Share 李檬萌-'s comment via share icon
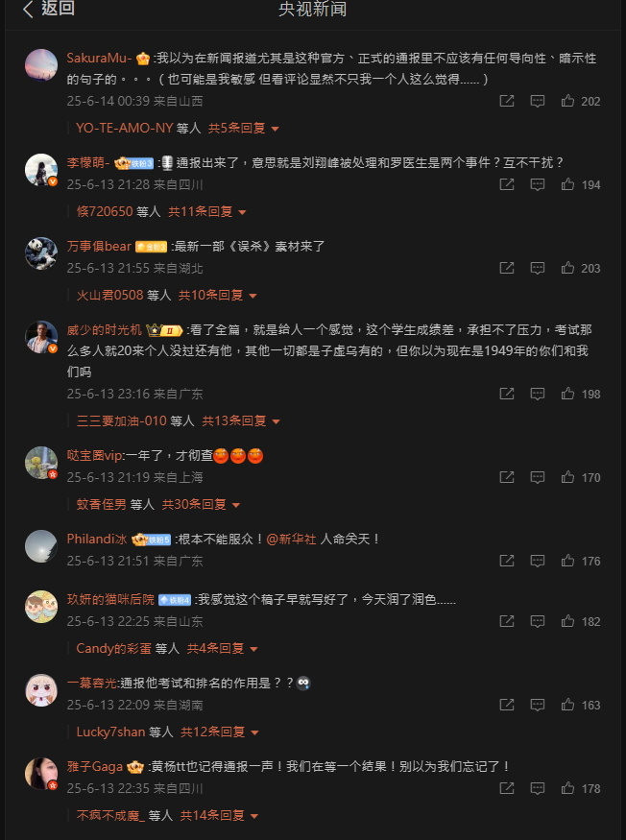Image resolution: width=626 pixels, height=840 pixels. 507,184
